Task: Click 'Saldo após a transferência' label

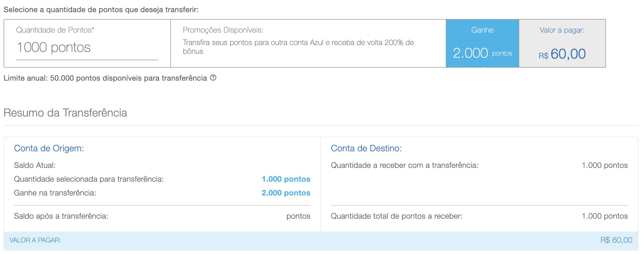Action: pos(61,216)
